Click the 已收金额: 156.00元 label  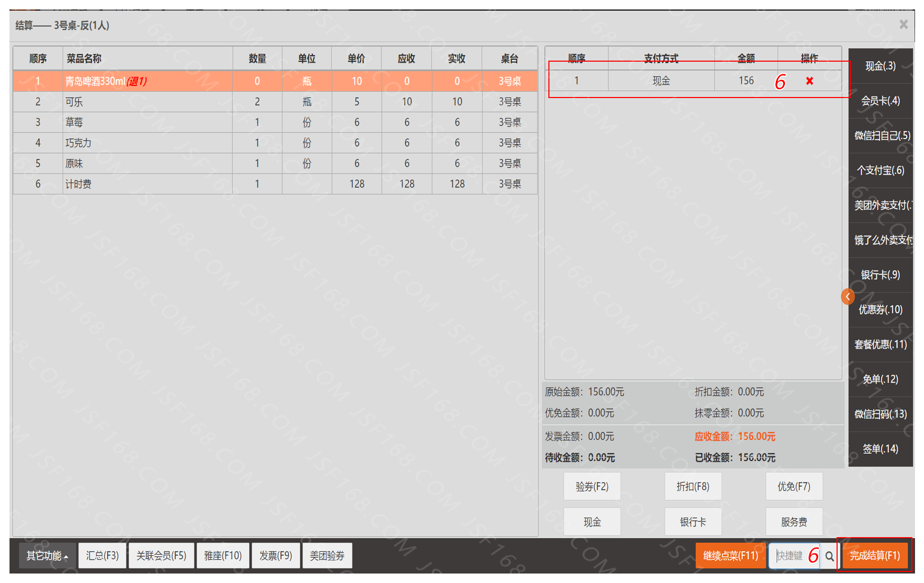point(735,458)
